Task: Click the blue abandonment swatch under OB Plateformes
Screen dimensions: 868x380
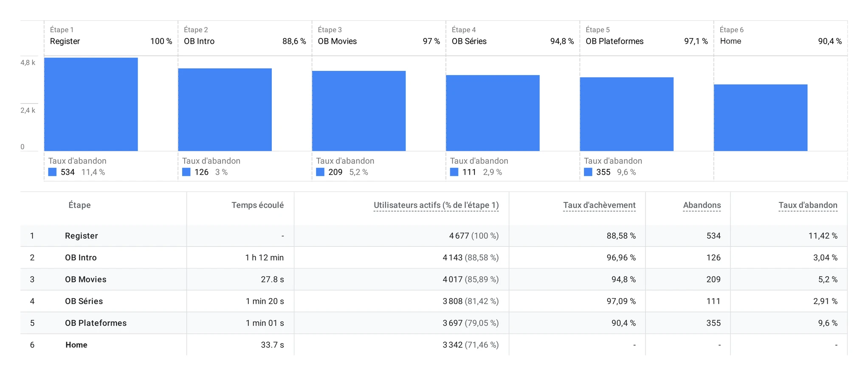Action: tap(588, 172)
